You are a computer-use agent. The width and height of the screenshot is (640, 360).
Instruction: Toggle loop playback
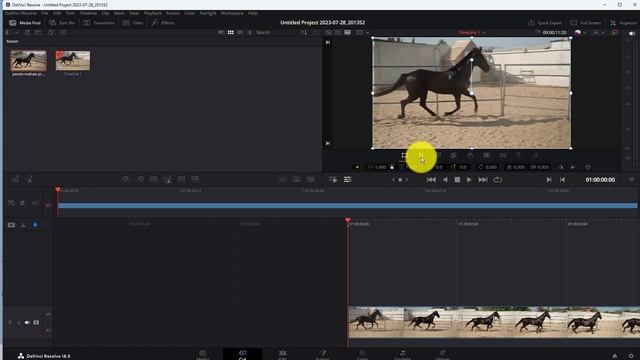coord(498,180)
